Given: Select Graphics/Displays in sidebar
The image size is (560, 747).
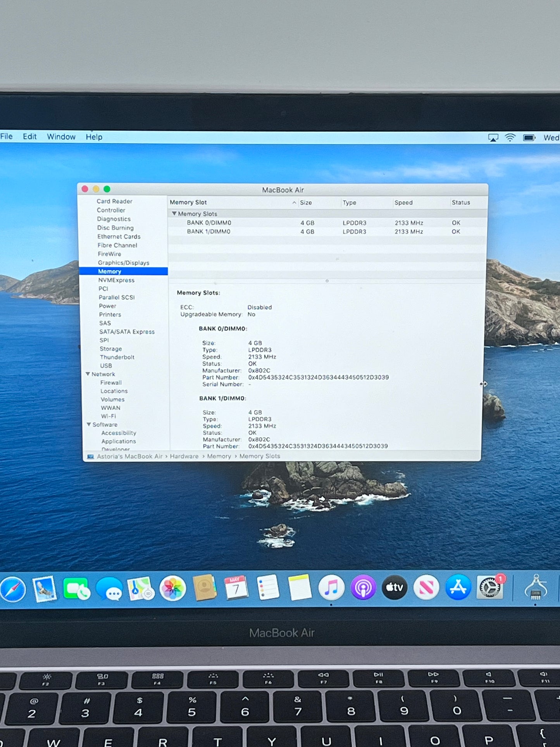Looking at the screenshot, I should point(123,263).
